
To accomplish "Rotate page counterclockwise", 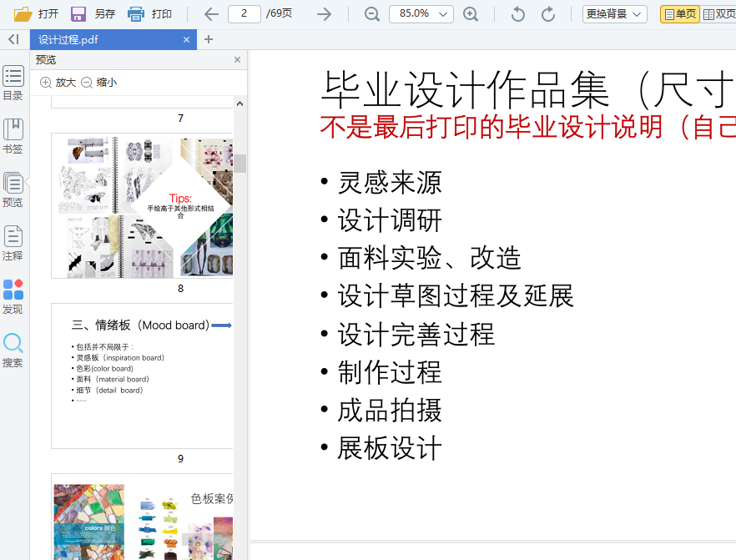I will [518, 13].
